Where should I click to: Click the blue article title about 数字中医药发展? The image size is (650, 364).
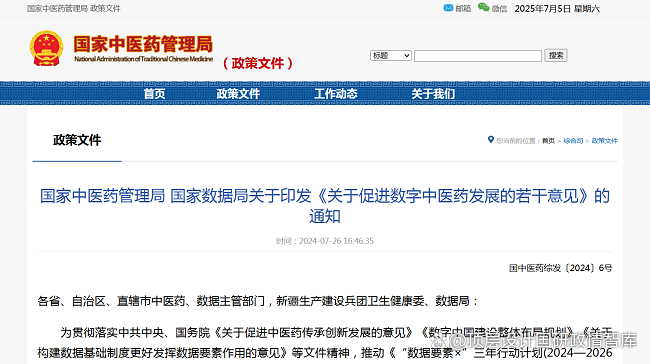coord(325,206)
